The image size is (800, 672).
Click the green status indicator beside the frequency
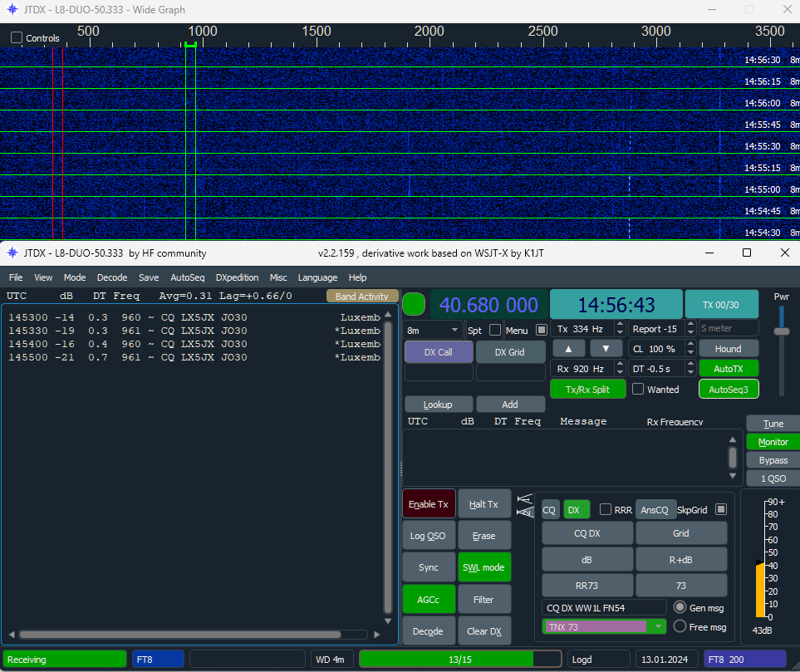click(414, 305)
